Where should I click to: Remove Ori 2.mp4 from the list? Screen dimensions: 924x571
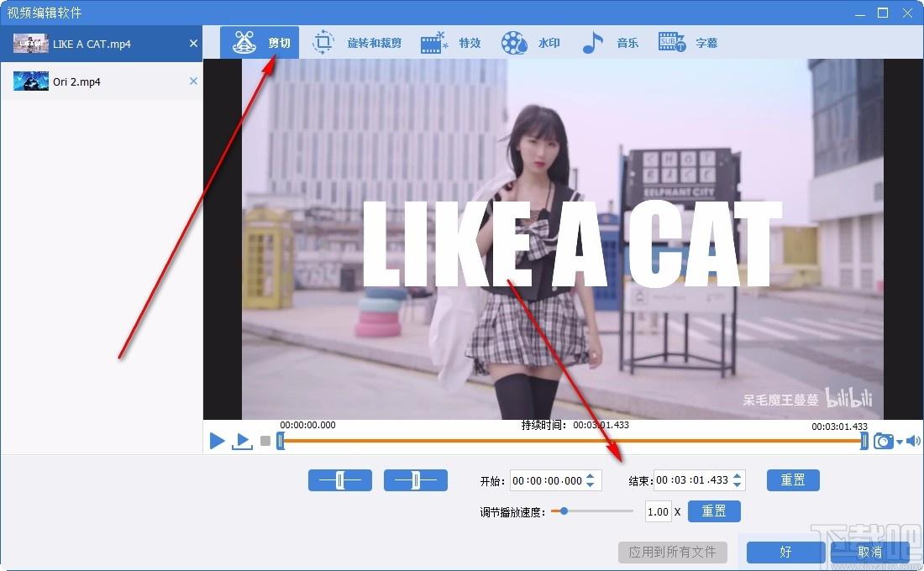[193, 81]
